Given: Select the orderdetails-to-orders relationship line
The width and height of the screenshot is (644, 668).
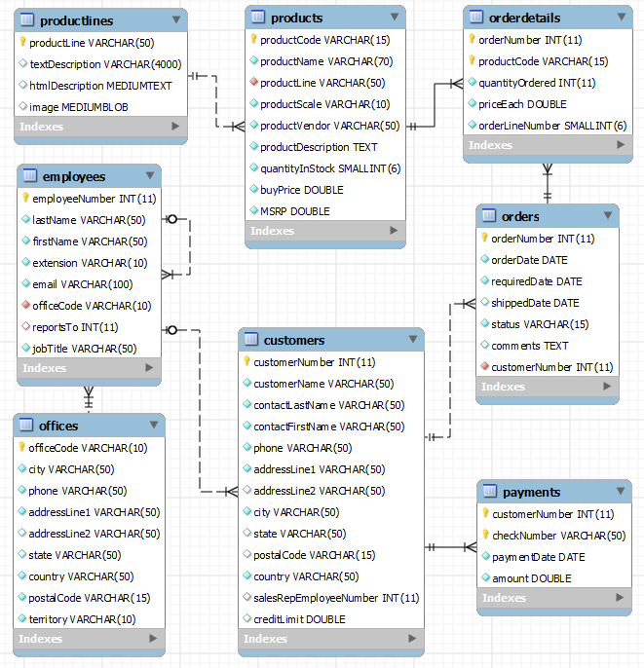Looking at the screenshot, I should pyautogui.click(x=548, y=183).
